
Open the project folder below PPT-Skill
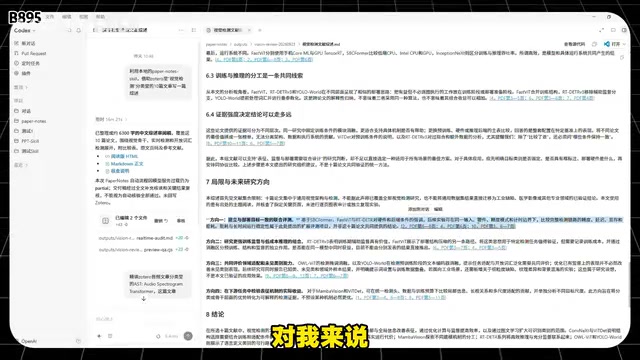(x=26, y=151)
